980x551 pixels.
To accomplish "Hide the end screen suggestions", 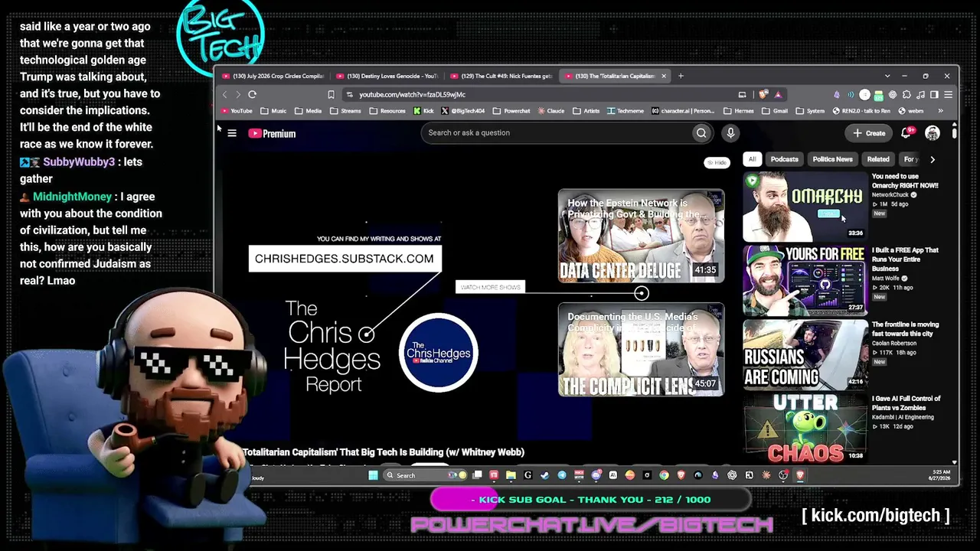I will (x=717, y=162).
